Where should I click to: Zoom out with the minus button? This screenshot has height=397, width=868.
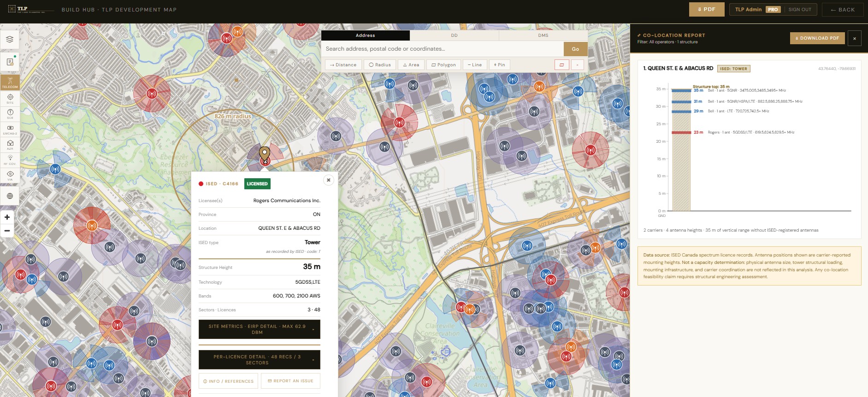tap(7, 231)
